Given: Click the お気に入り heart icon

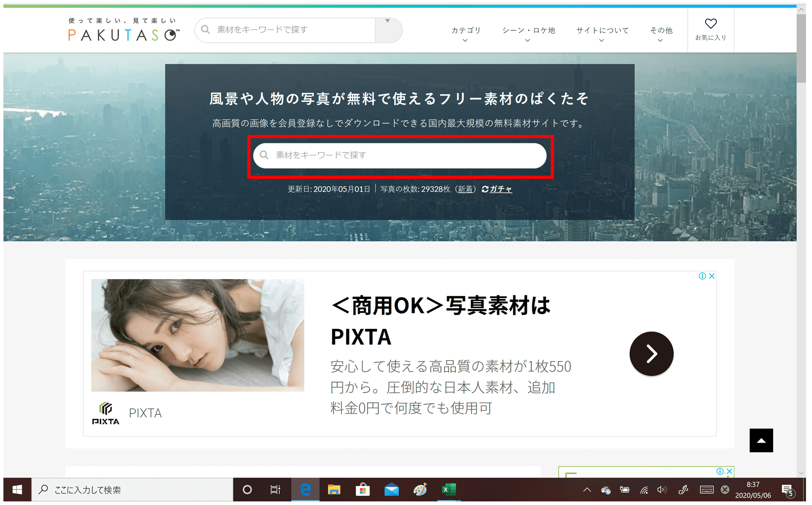Looking at the screenshot, I should pos(710,24).
